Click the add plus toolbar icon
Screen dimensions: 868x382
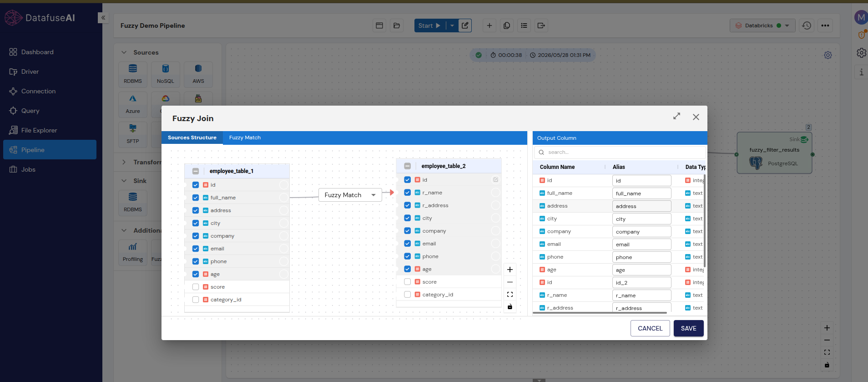[490, 25]
